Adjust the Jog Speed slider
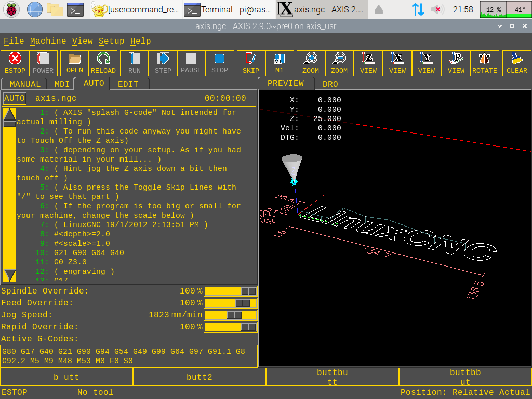Screen dimensions: 532x399 click(230, 315)
